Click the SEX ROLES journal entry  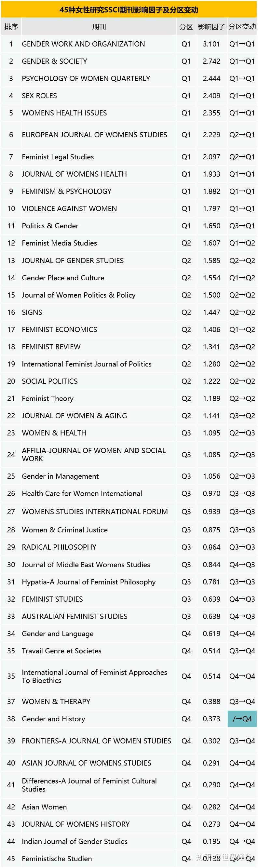[x=39, y=96]
